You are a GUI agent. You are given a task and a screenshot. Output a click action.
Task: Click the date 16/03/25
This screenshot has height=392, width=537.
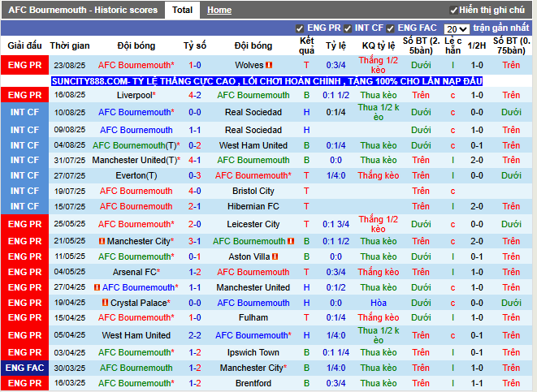[70, 383]
